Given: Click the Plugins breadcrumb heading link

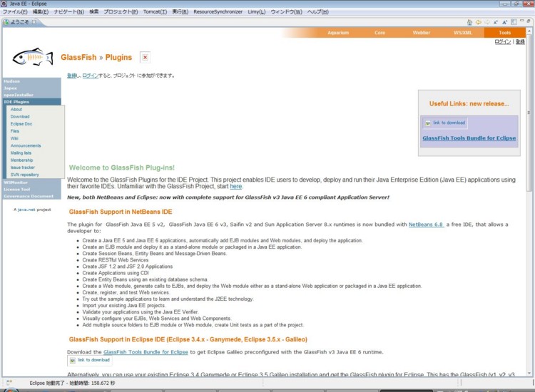Looking at the screenshot, I should tap(118, 57).
